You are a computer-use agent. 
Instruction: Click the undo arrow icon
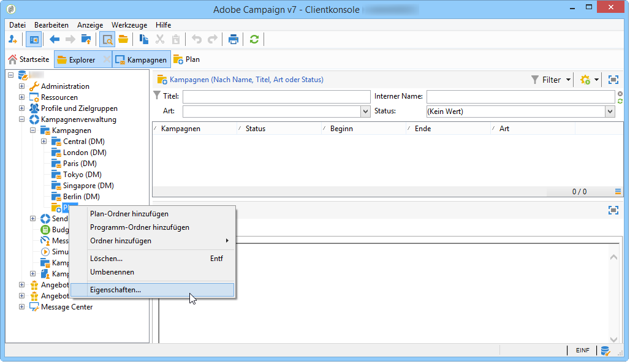[197, 39]
